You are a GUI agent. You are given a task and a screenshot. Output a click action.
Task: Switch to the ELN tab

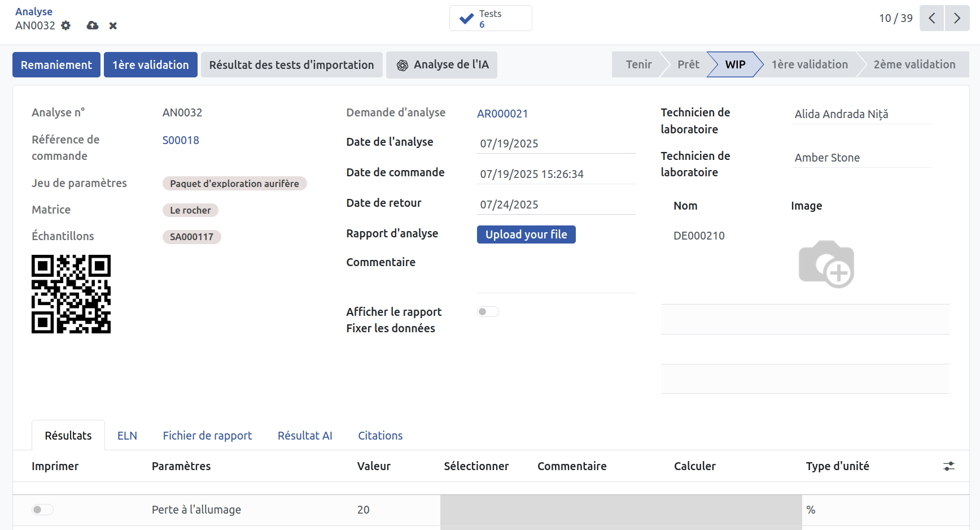pyautogui.click(x=127, y=436)
